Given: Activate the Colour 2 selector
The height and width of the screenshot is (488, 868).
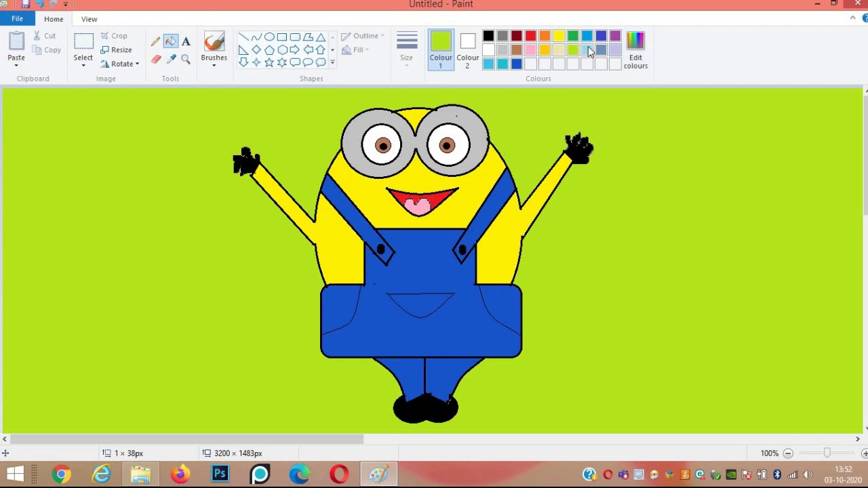Looking at the screenshot, I should click(467, 49).
